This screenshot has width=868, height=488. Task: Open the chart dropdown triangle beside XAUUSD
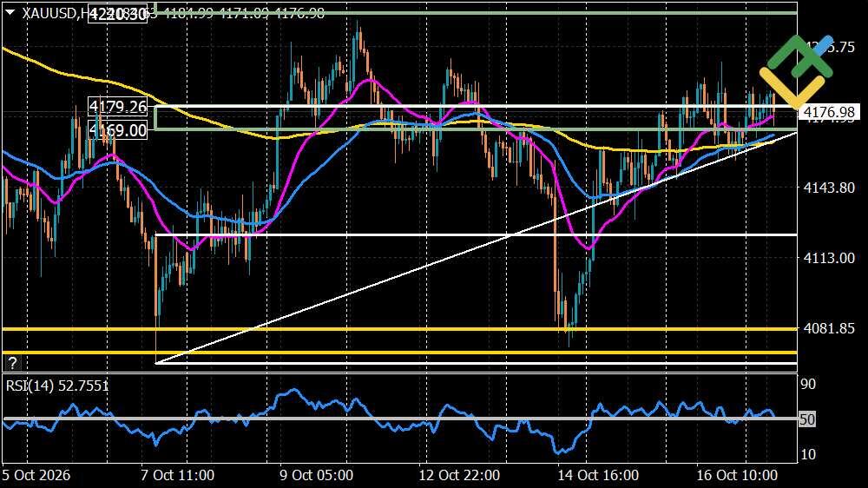coord(10,12)
